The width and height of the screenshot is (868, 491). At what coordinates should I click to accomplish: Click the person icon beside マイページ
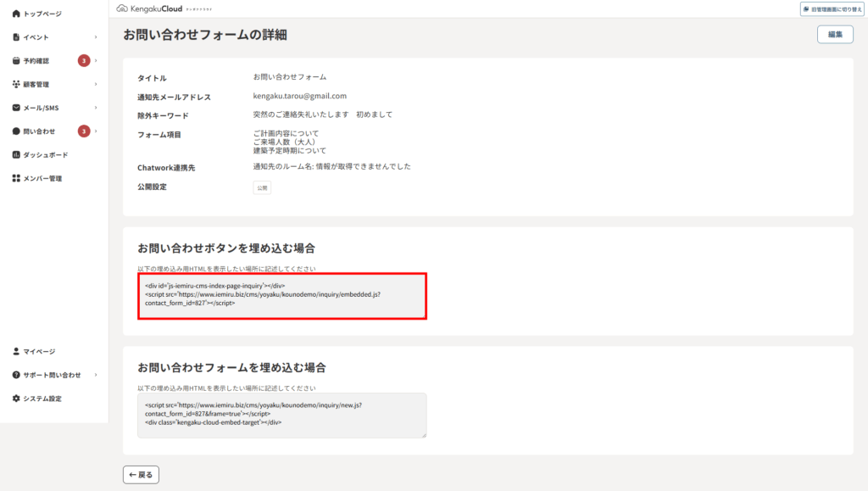tap(16, 351)
